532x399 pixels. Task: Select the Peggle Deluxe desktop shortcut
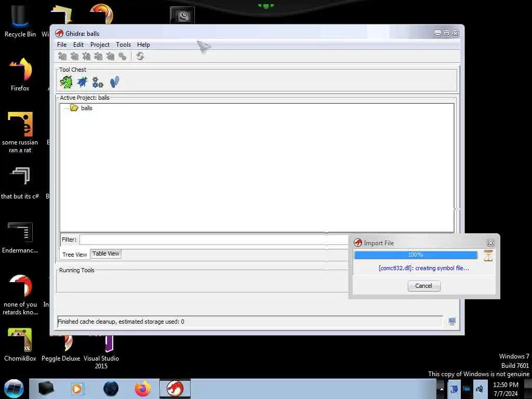pyautogui.click(x=61, y=348)
